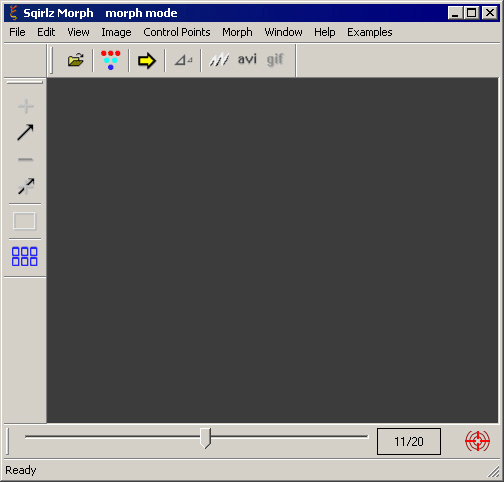Click the dark morph canvas area
The image size is (504, 482).
[272, 250]
